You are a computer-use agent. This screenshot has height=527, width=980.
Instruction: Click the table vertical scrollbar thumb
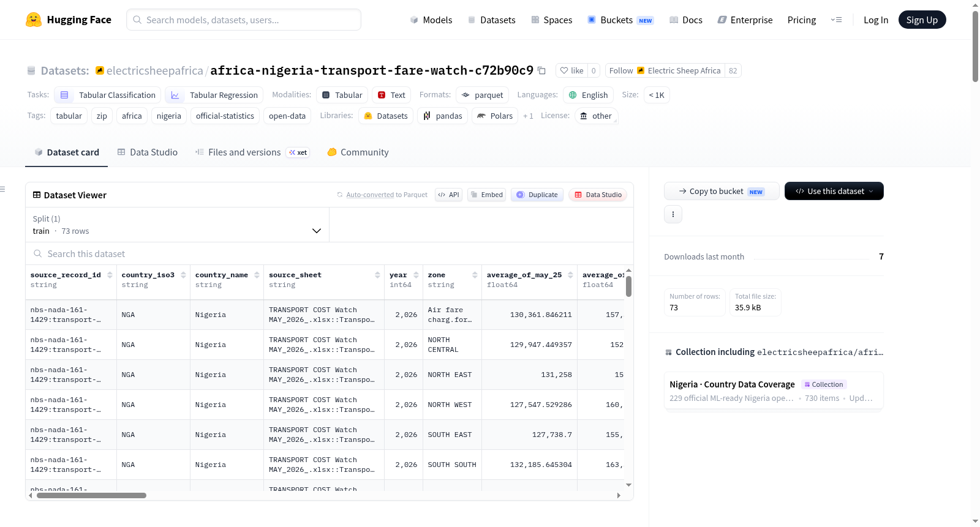pos(628,286)
